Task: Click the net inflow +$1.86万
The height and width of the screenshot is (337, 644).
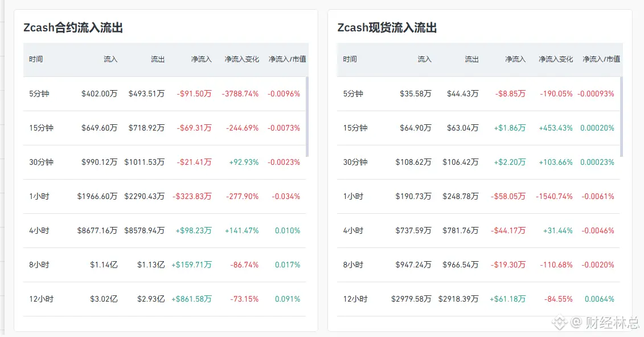Action: [510, 128]
